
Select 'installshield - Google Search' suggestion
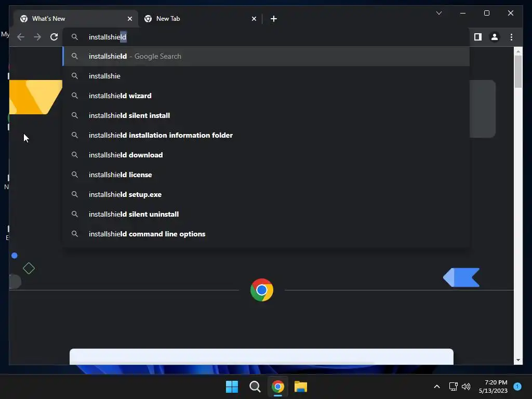(266, 56)
